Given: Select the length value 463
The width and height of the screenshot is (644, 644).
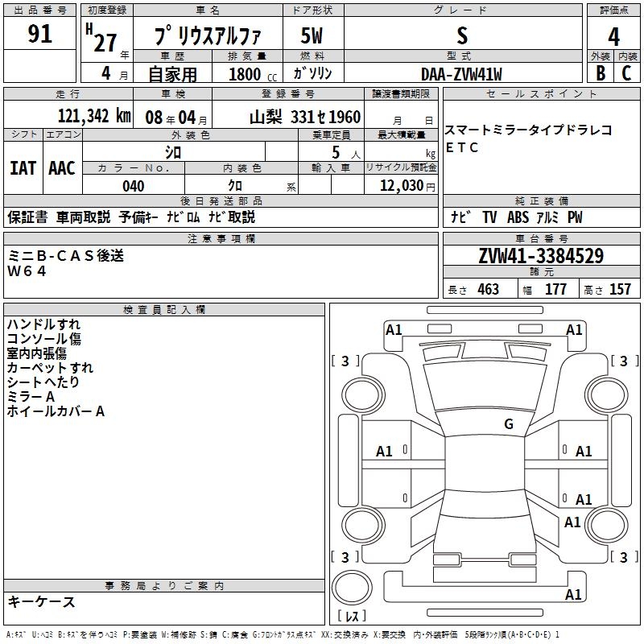Looking at the screenshot, I should 488,289.
